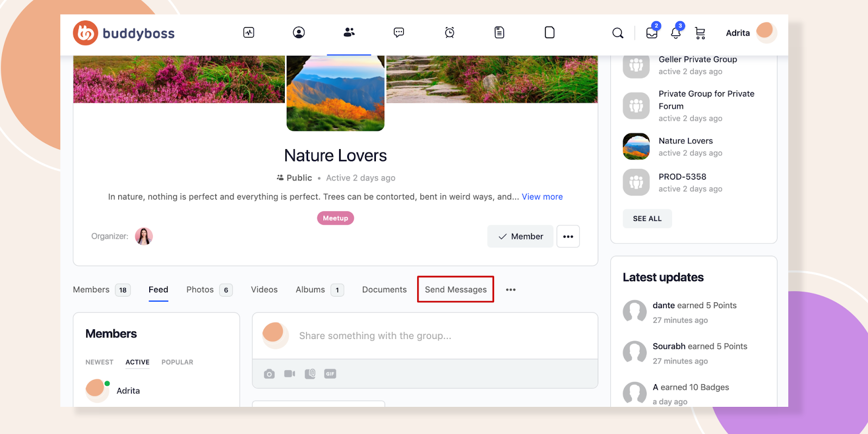
Task: Click the PROD-5358 group avatar icon
Action: click(x=636, y=182)
